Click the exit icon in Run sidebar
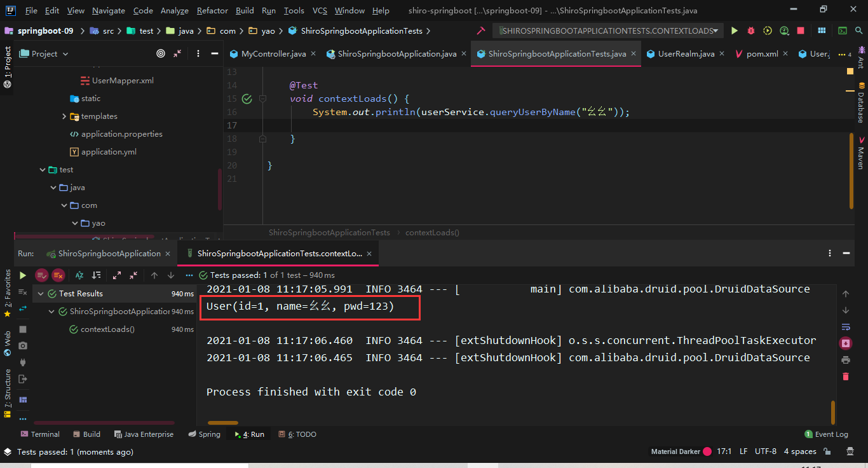The image size is (868, 468). click(x=23, y=379)
